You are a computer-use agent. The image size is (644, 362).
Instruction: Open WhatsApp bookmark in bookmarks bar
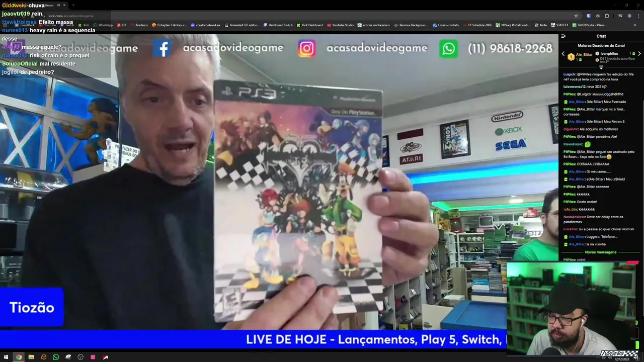tap(103, 25)
